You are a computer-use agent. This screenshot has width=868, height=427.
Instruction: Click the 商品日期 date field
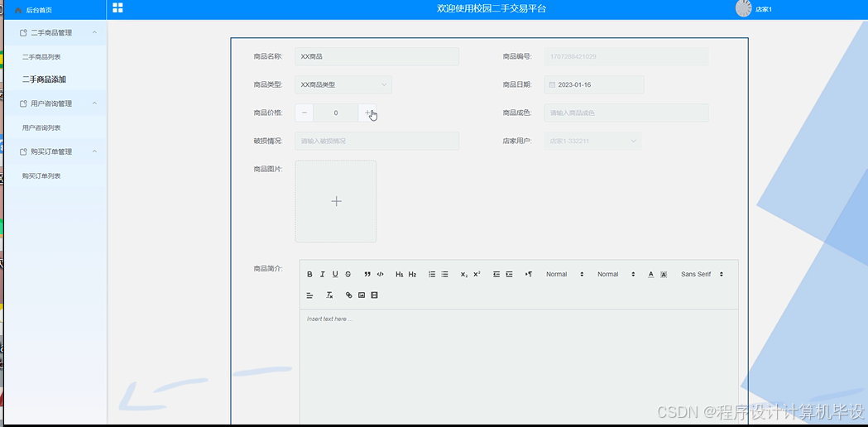594,84
